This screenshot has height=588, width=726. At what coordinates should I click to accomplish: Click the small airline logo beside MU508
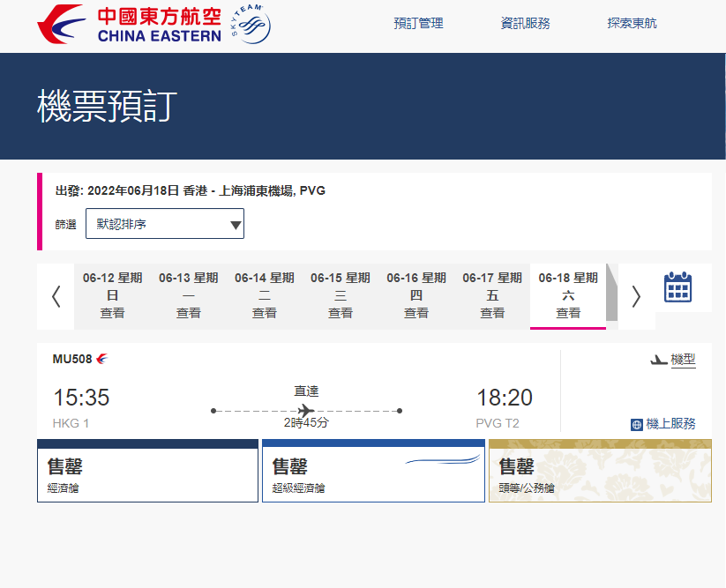tap(102, 359)
